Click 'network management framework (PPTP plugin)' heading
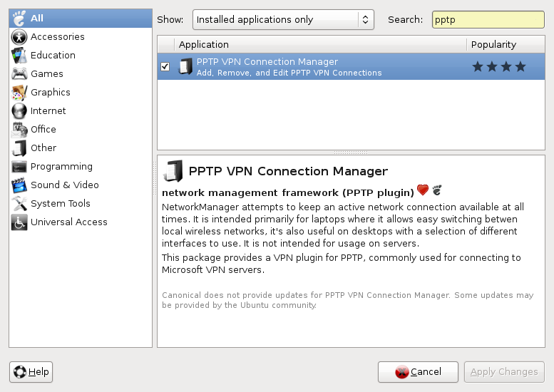 [287, 193]
